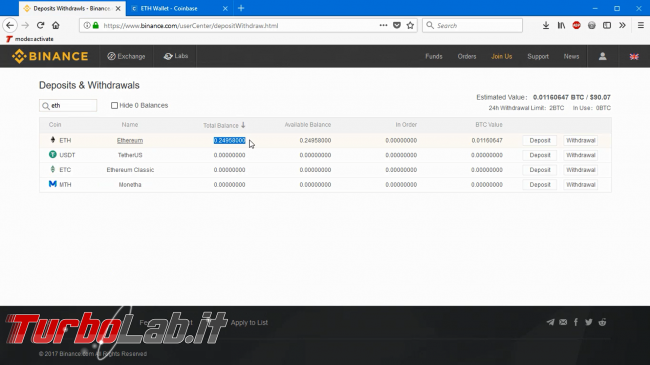Click the Tether US name text

130,155
